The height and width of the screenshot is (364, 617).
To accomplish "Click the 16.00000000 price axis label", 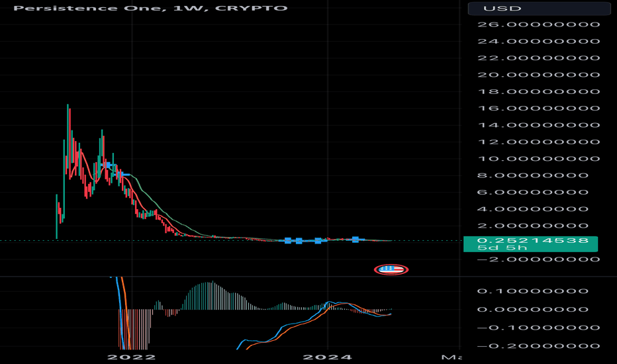I will [x=539, y=109].
